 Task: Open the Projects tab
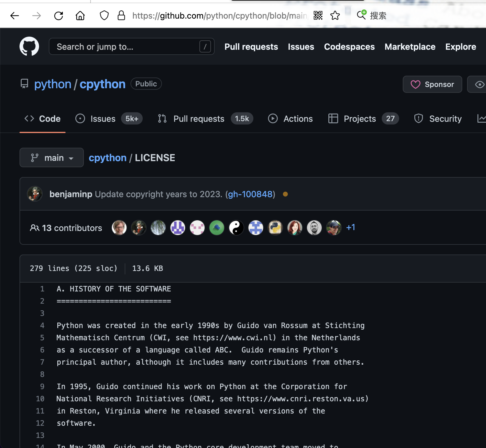[x=363, y=119]
